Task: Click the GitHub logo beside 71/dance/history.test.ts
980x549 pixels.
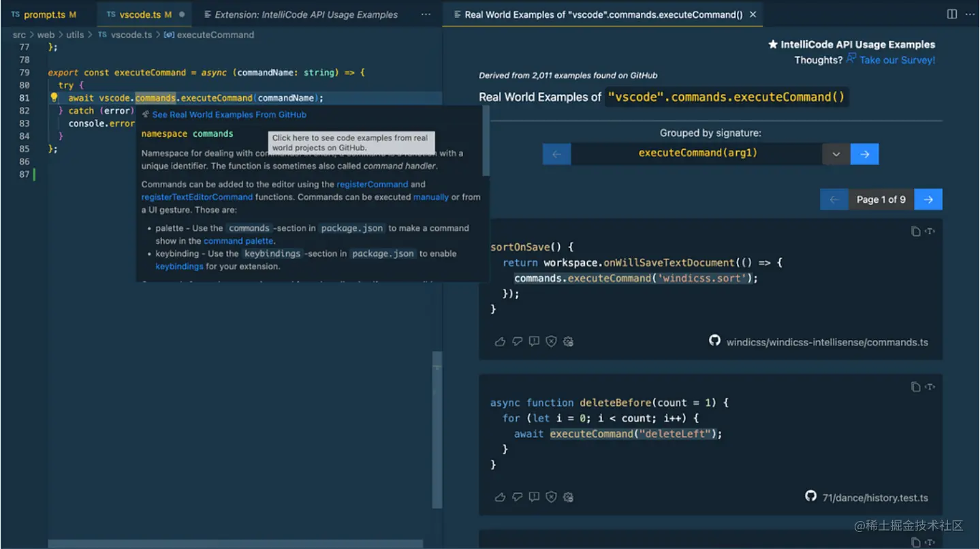Action: pos(810,496)
